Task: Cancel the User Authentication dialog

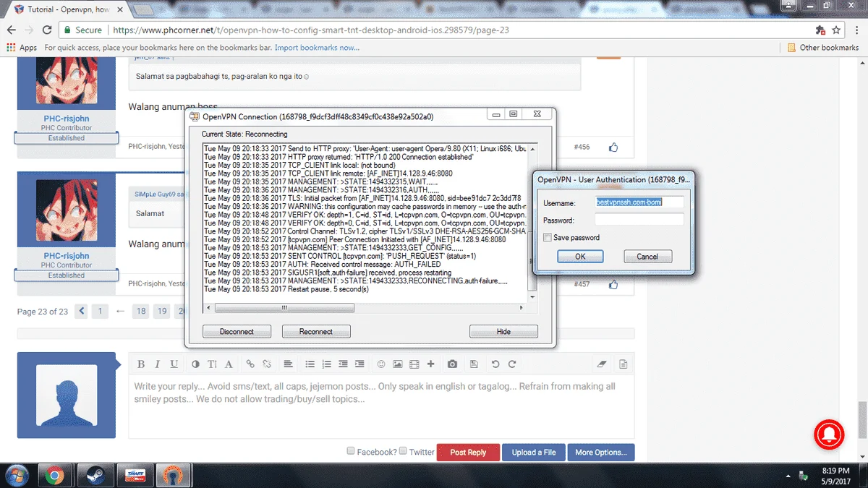Action: click(647, 256)
